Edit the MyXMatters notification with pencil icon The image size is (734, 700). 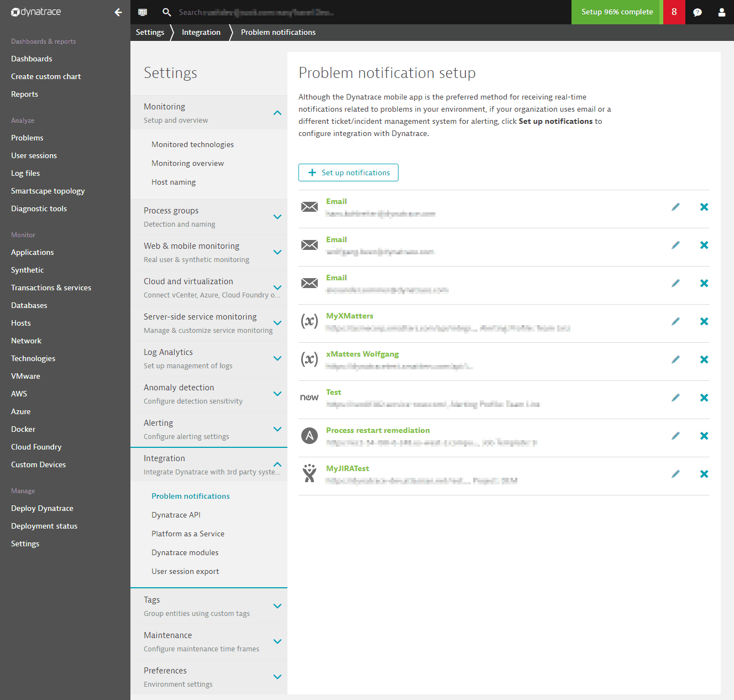coord(675,321)
